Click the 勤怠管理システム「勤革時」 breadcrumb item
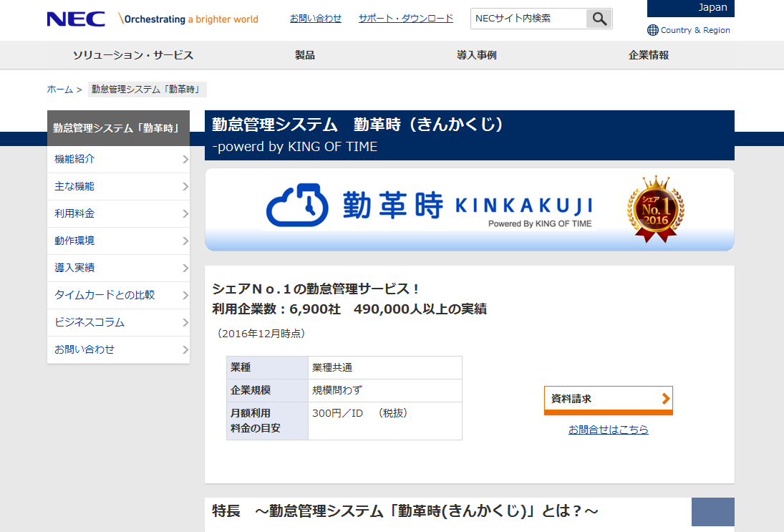784x532 pixels. [147, 90]
